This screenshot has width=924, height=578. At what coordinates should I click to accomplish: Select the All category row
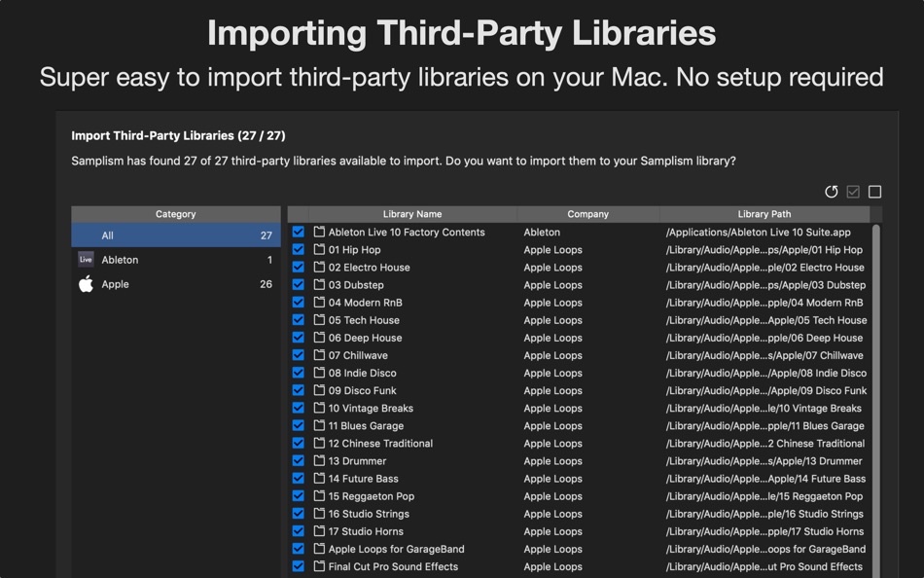[x=176, y=235]
